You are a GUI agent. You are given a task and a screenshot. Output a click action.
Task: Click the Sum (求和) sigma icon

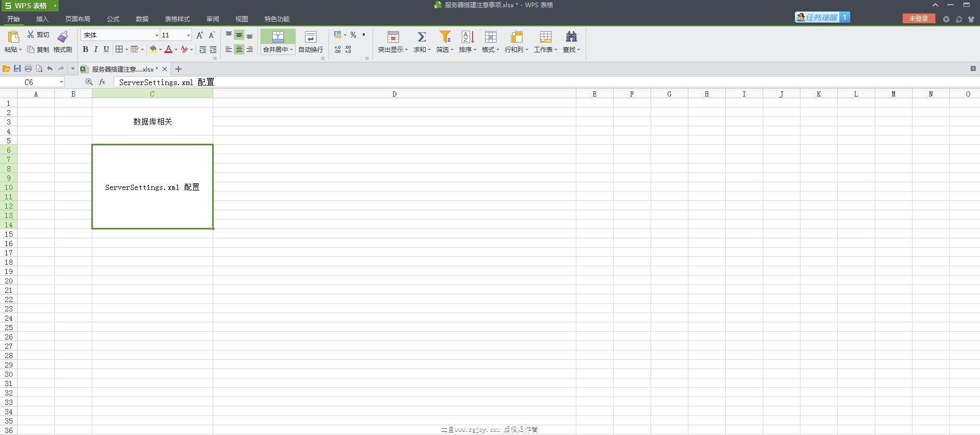(422, 37)
